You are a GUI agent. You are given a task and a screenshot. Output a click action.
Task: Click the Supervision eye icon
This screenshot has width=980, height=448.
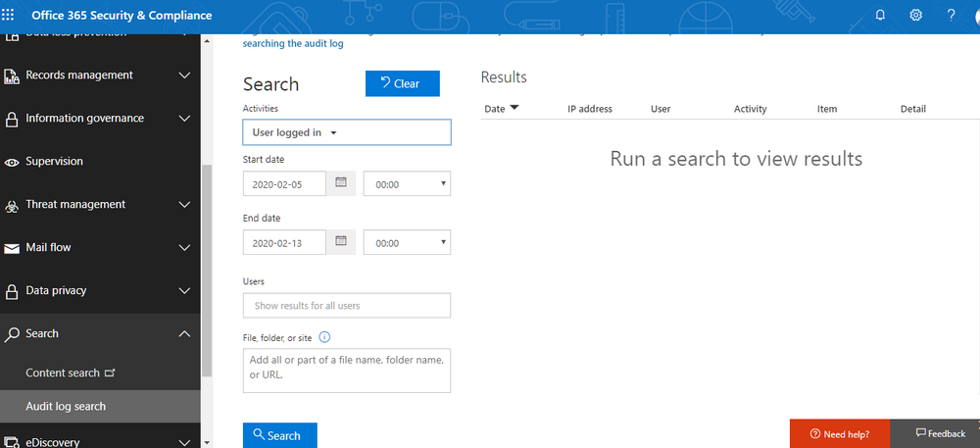point(11,163)
